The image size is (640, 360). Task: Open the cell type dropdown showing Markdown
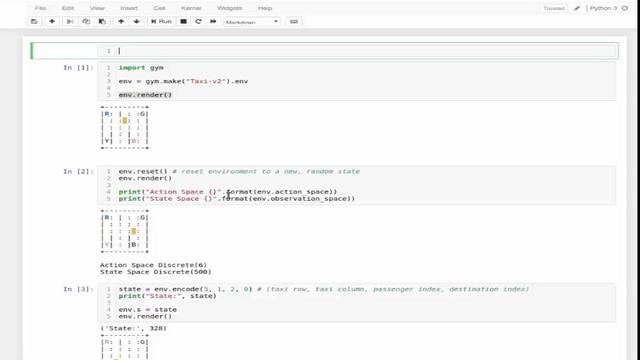pyautogui.click(x=252, y=22)
